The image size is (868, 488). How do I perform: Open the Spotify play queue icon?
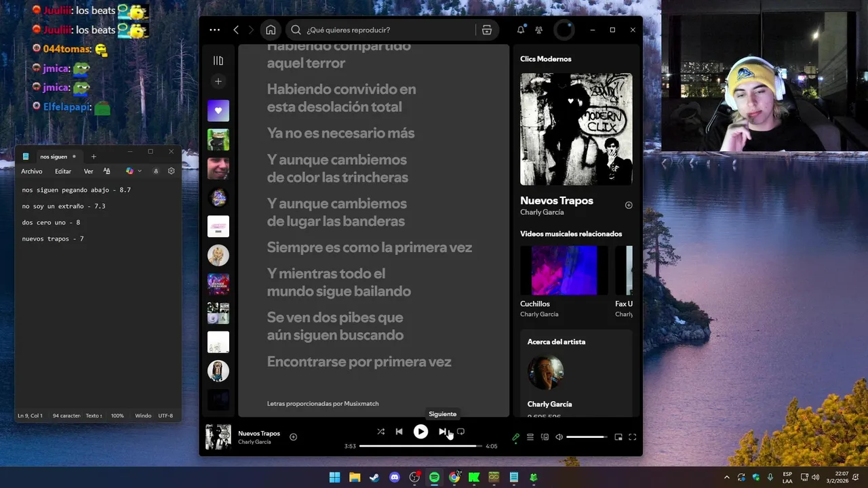tap(530, 437)
